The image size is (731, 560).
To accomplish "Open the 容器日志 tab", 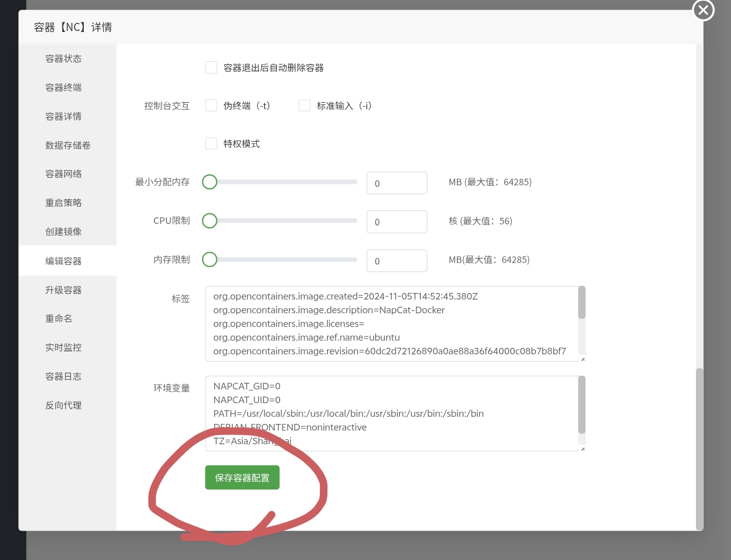I will [63, 377].
